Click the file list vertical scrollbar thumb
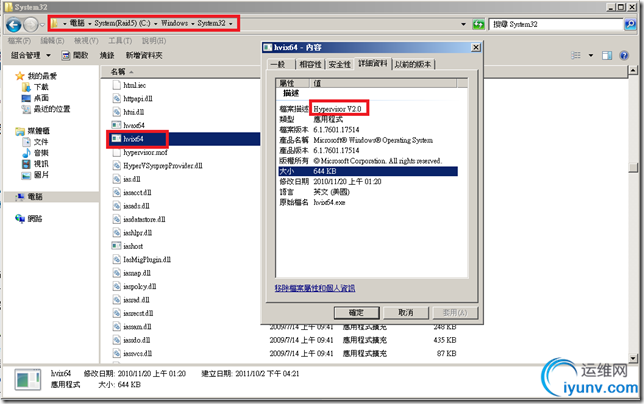Viewport: 644px width, 404px height. tap(633, 168)
